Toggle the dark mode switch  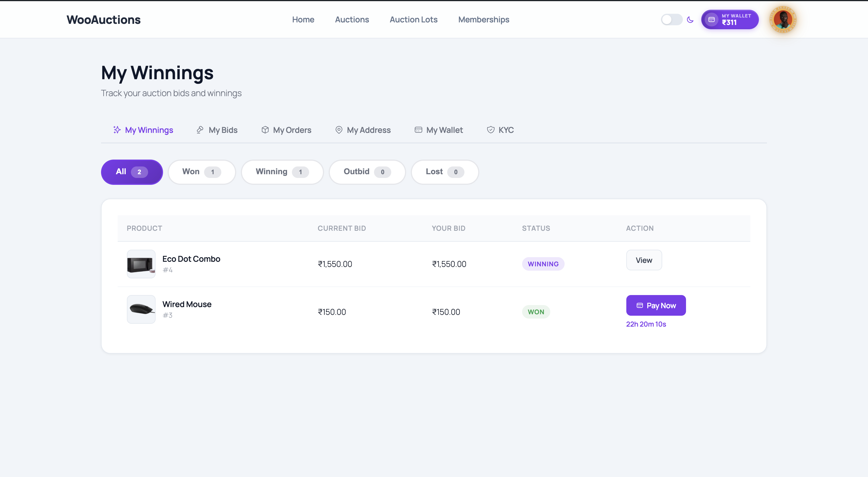click(x=671, y=20)
